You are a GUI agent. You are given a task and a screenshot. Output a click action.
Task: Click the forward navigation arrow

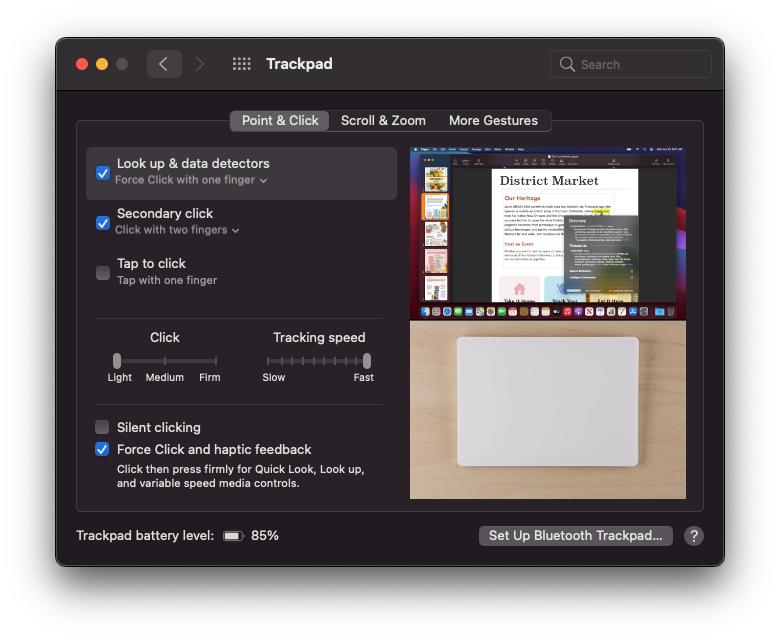pyautogui.click(x=200, y=64)
